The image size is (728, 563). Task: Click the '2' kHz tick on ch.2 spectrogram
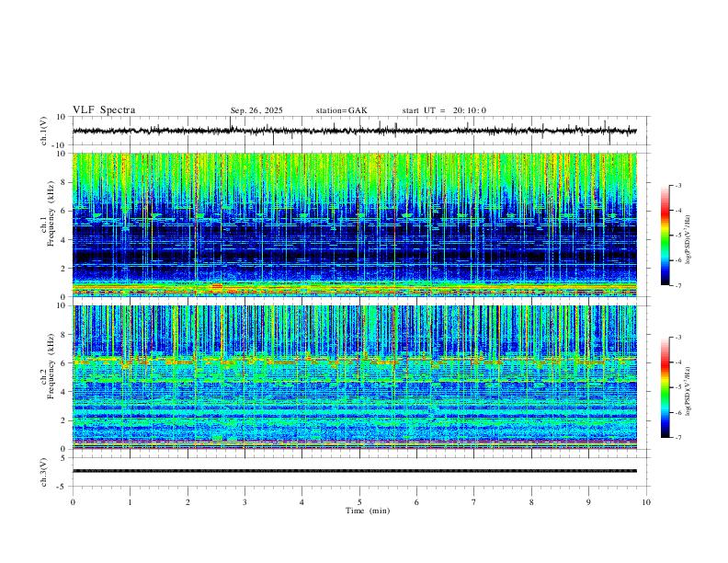[63, 420]
